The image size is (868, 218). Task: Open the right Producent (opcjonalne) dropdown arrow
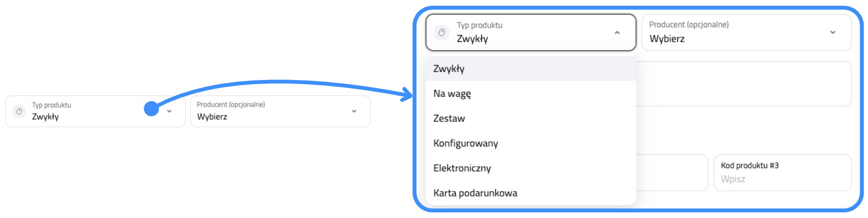tap(832, 32)
